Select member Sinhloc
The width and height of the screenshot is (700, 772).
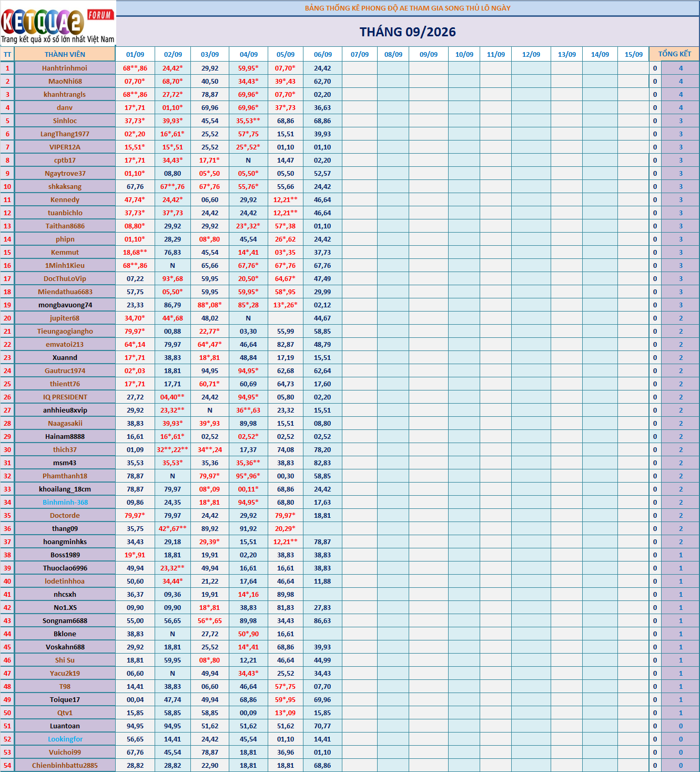pyautogui.click(x=65, y=121)
